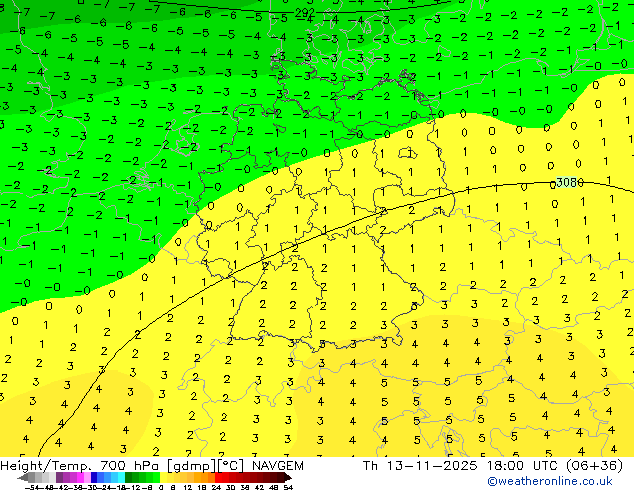634x490 pixels.
Task: Pick the dark purple legend swatch
Action: point(59,477)
